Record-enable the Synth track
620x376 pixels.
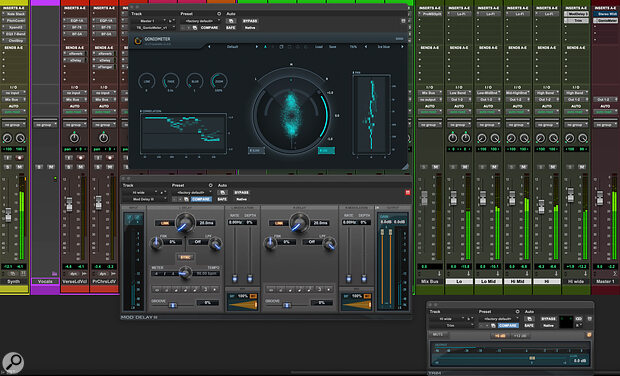[x=19, y=158]
